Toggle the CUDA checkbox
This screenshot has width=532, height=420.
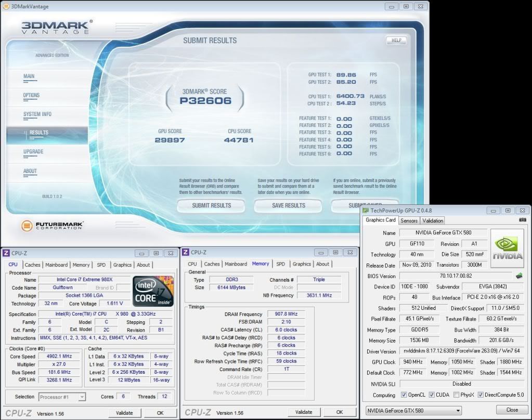tap(432, 395)
